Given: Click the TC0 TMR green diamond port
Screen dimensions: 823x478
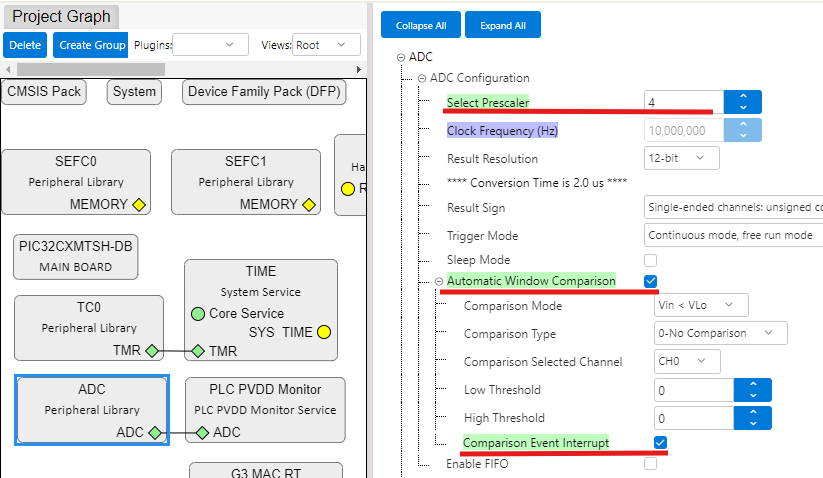Looking at the screenshot, I should [x=152, y=351].
